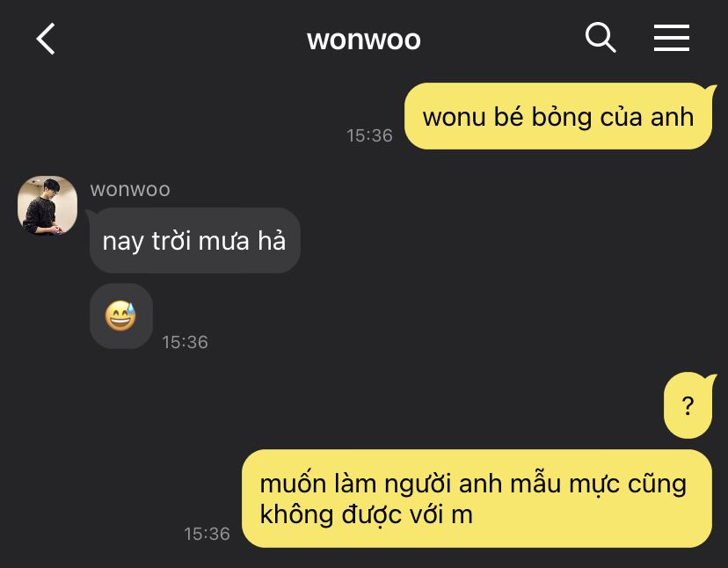Select the 'nay trời mưa hả' message
728x568 pixels.
(194, 240)
